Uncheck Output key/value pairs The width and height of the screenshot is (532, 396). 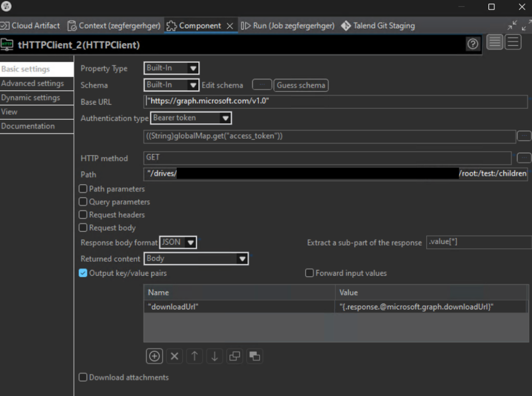(x=83, y=273)
